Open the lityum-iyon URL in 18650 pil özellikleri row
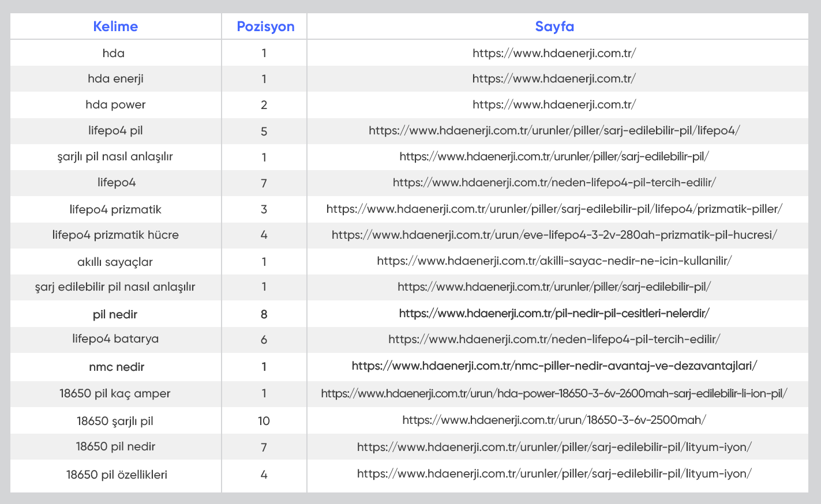The height and width of the screenshot is (504, 821). pos(554,473)
